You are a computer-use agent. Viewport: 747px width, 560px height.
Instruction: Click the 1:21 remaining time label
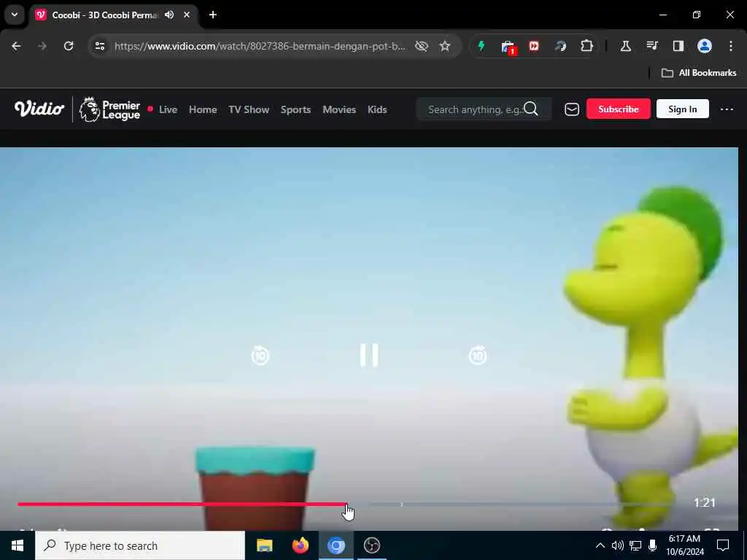pyautogui.click(x=704, y=502)
